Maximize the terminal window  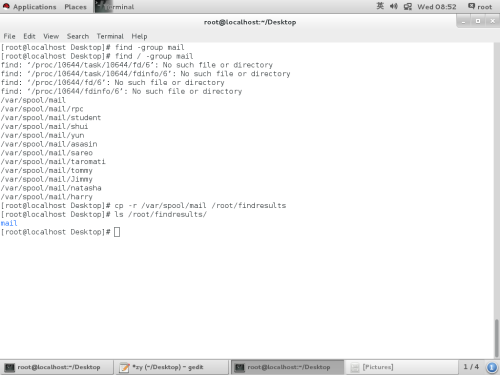[478, 21]
